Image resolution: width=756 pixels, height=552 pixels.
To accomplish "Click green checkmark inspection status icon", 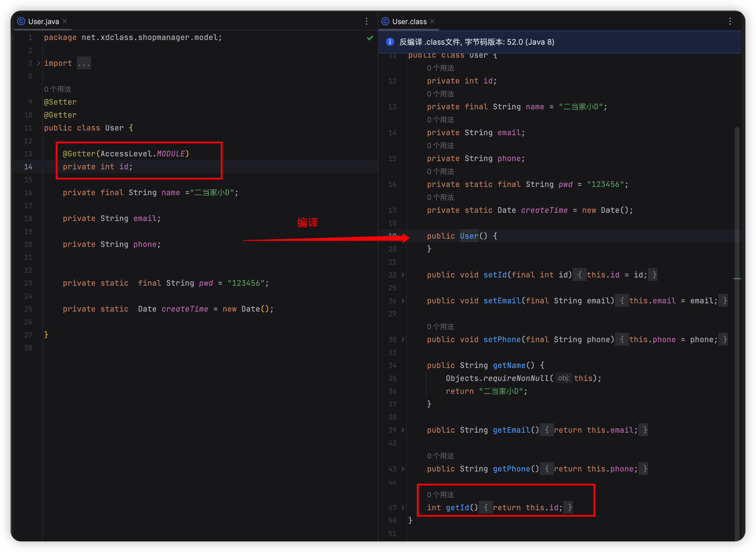I will click(370, 38).
